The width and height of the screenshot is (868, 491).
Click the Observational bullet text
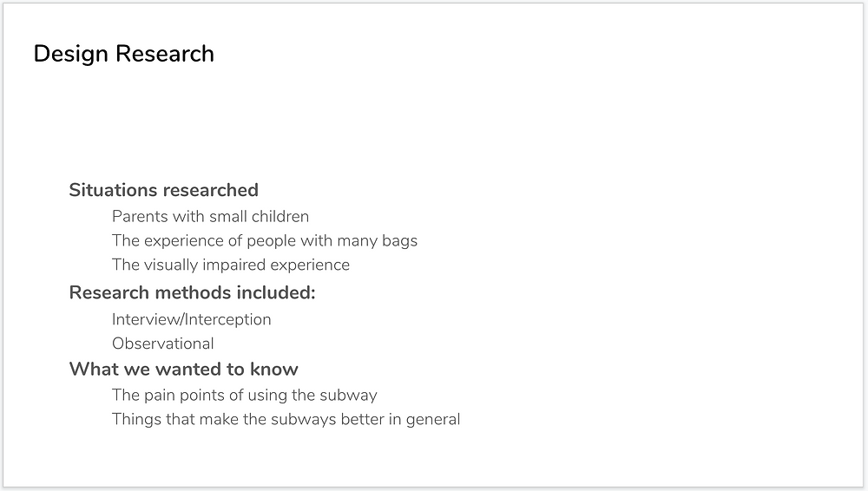click(x=163, y=344)
